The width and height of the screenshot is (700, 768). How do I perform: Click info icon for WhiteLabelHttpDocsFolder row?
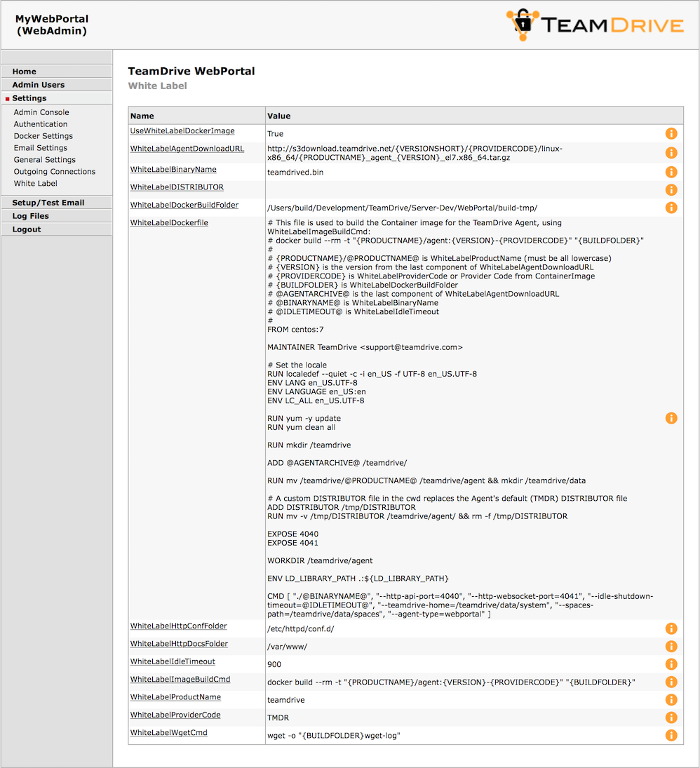[x=671, y=647]
